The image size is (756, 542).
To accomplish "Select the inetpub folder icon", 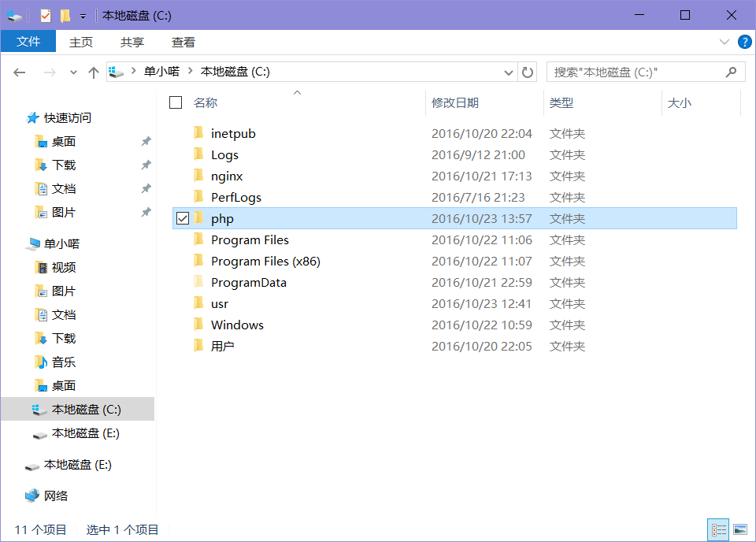I will click(198, 132).
